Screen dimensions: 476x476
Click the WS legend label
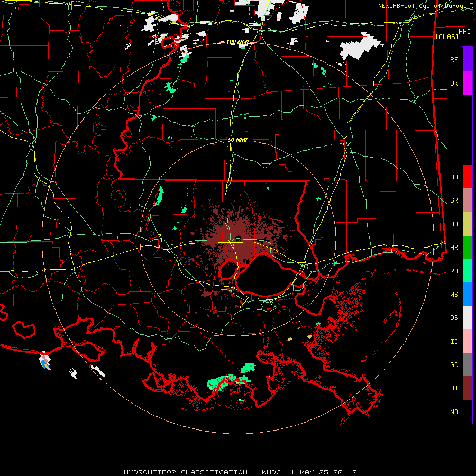click(x=454, y=295)
